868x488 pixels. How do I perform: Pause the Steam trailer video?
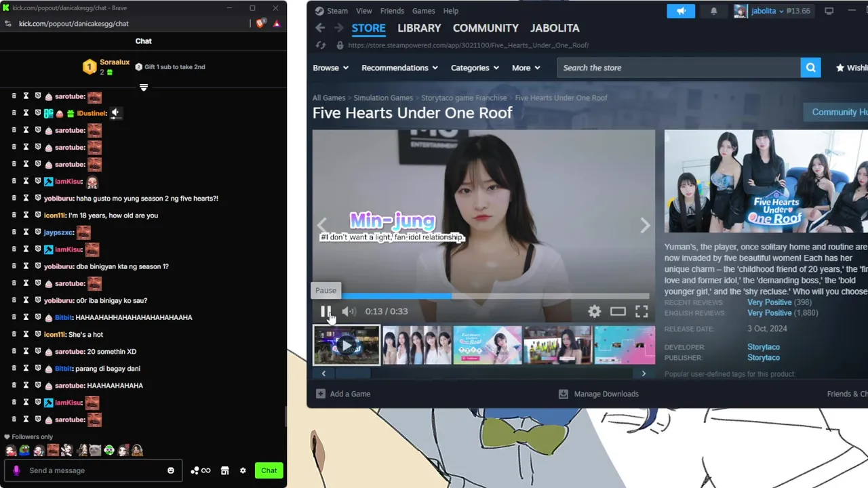click(x=325, y=312)
